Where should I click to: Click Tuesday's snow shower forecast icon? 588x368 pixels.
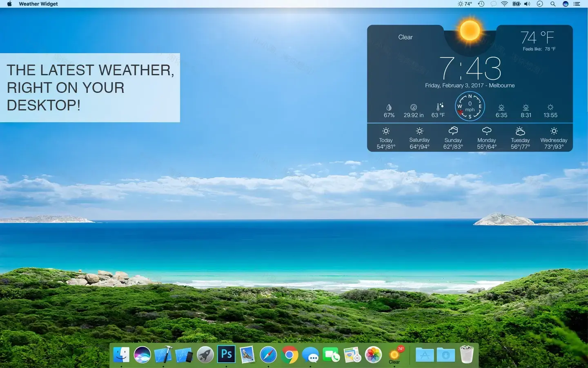pyautogui.click(x=520, y=130)
